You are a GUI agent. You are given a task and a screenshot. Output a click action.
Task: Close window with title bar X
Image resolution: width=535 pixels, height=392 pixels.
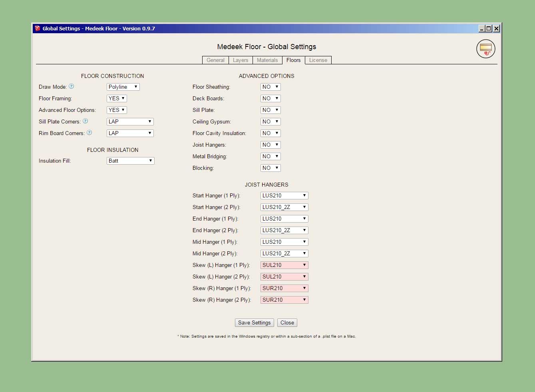[496, 28]
